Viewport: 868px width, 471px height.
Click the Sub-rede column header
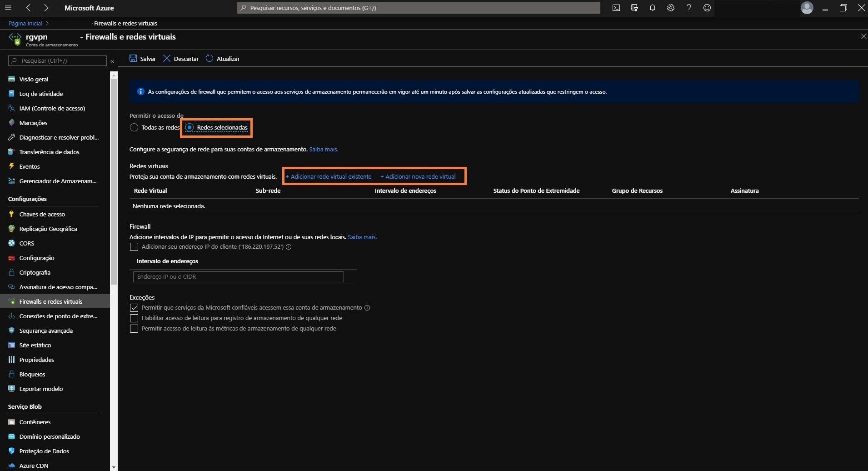[268, 190]
